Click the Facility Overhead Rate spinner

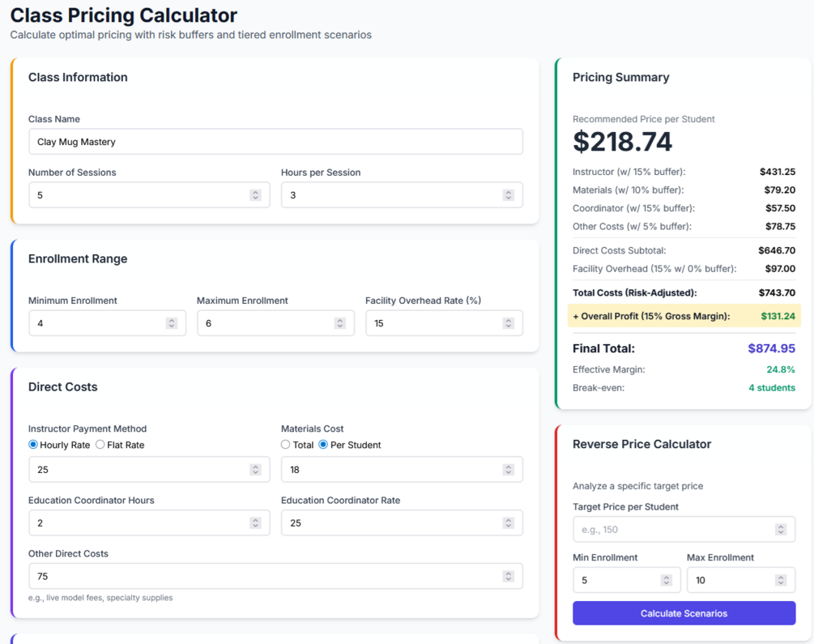tap(508, 323)
